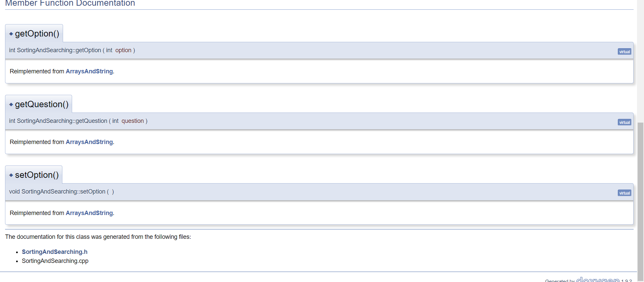Open the doxygen logo in footer
This screenshot has height=282, width=644.
(x=598, y=280)
